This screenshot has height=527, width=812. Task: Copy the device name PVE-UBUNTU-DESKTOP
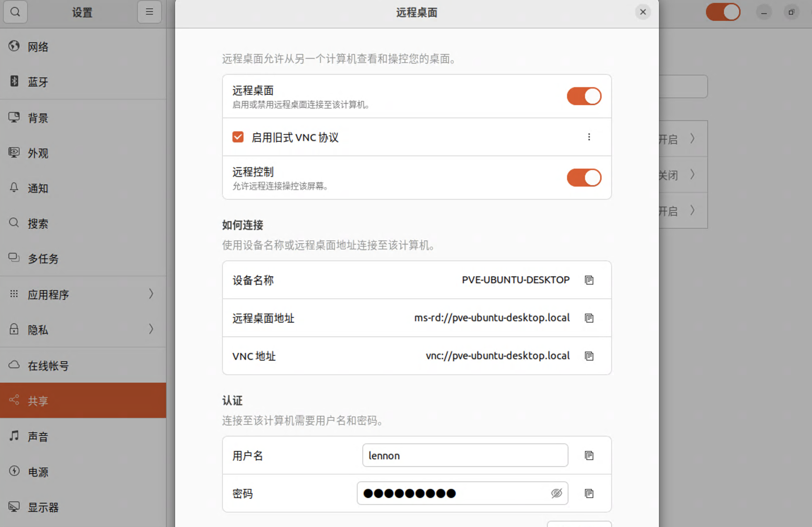point(589,280)
